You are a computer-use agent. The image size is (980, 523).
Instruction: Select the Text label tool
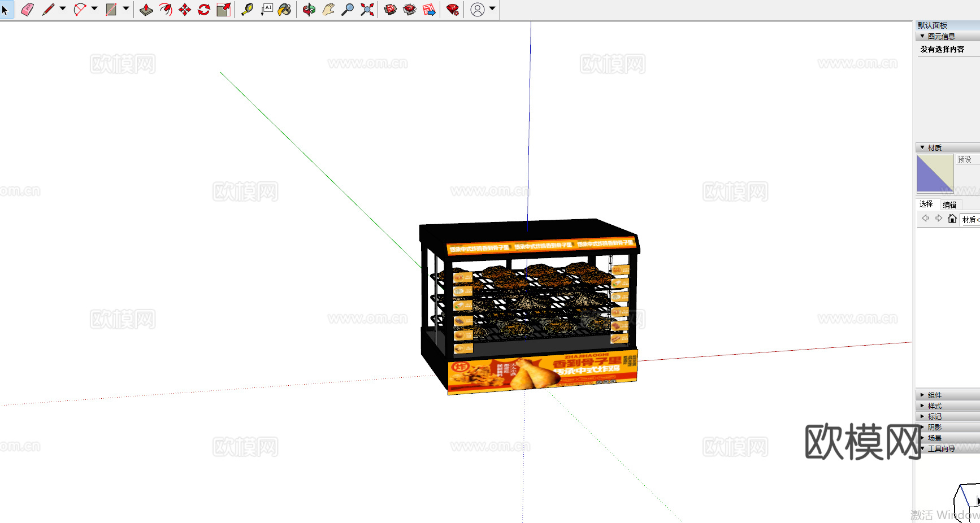tap(267, 10)
